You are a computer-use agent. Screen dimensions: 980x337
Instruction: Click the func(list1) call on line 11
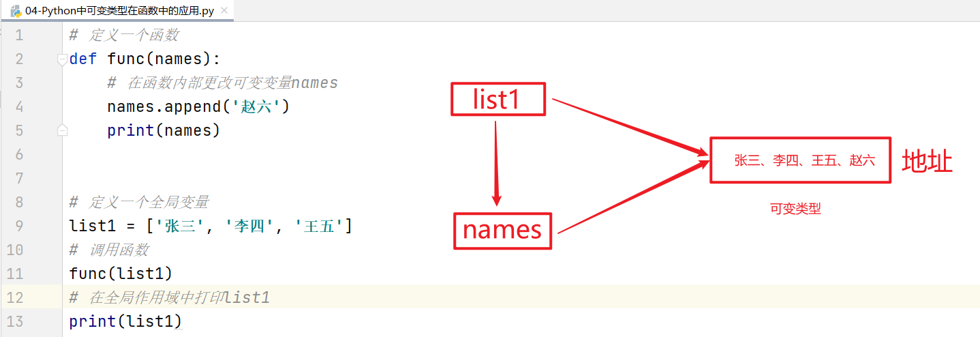point(121,274)
